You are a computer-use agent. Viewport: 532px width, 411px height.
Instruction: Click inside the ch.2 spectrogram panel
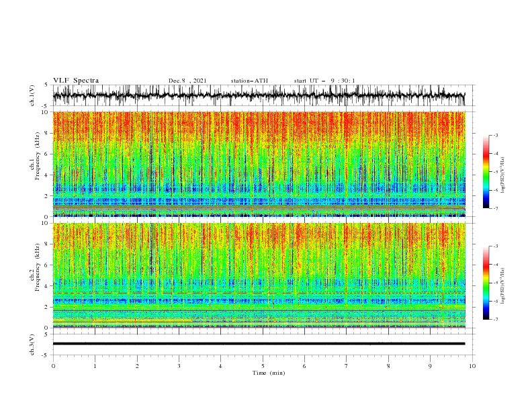pyautogui.click(x=259, y=275)
